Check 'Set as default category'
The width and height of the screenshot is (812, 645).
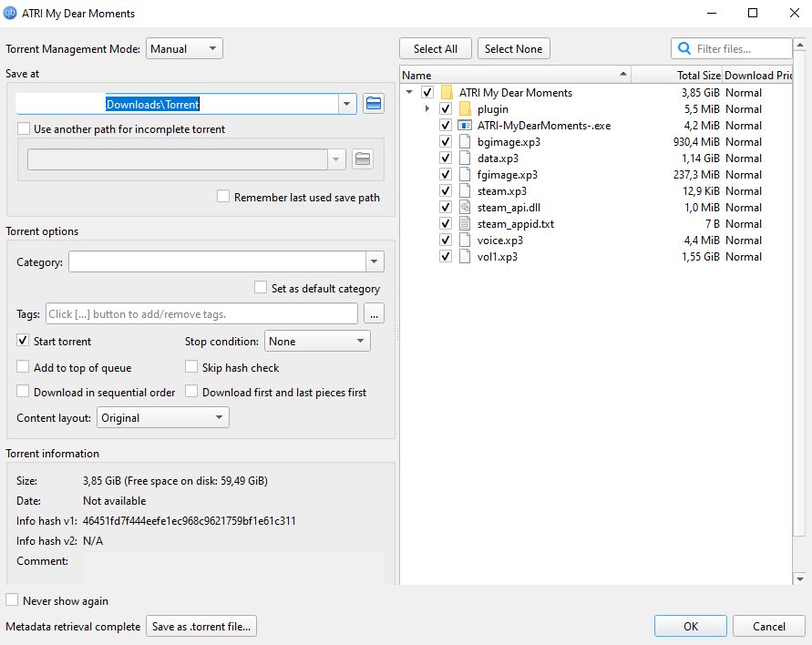[261, 288]
